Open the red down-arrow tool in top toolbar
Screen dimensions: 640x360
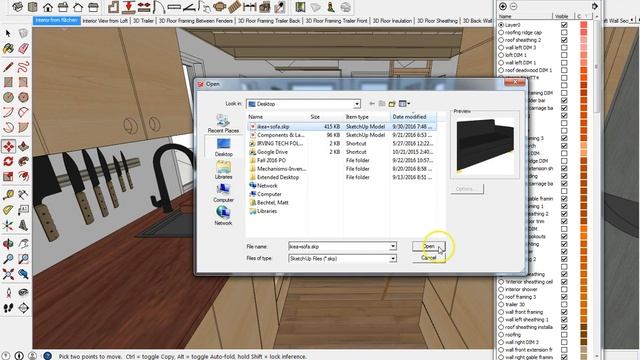[x=129, y=7]
